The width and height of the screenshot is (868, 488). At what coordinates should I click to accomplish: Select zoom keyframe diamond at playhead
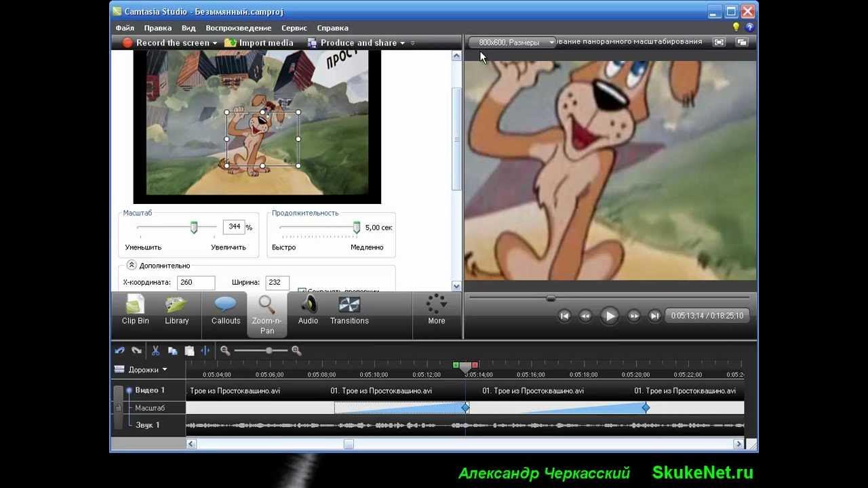[465, 407]
